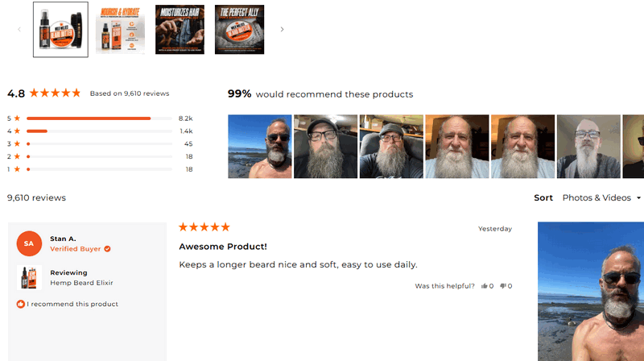Filter reviews by 5 star rating
Viewport: 644px width, 361px height.
point(98,118)
